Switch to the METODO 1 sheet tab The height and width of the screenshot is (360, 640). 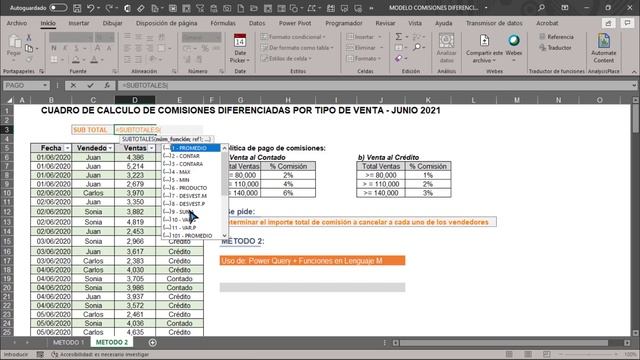pyautogui.click(x=68, y=342)
